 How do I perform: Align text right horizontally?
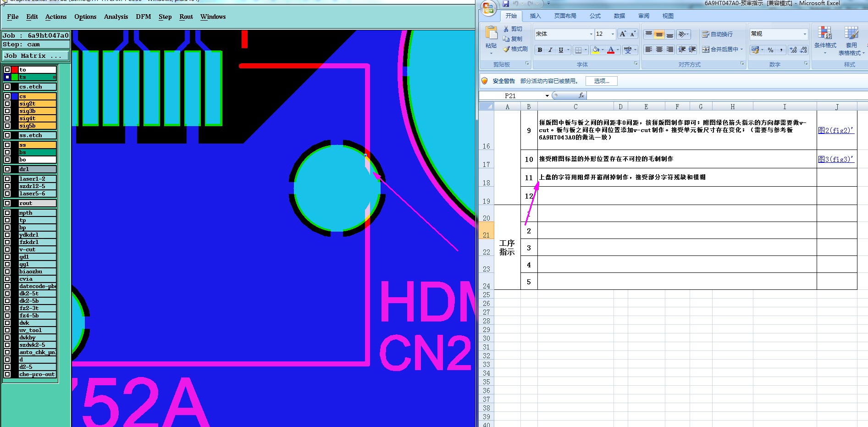point(670,50)
